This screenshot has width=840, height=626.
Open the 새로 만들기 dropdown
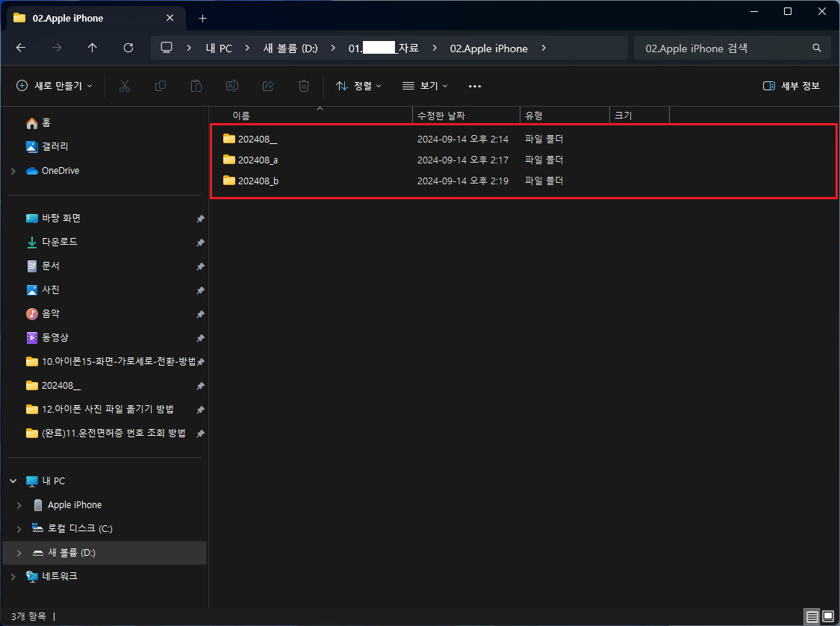point(55,86)
